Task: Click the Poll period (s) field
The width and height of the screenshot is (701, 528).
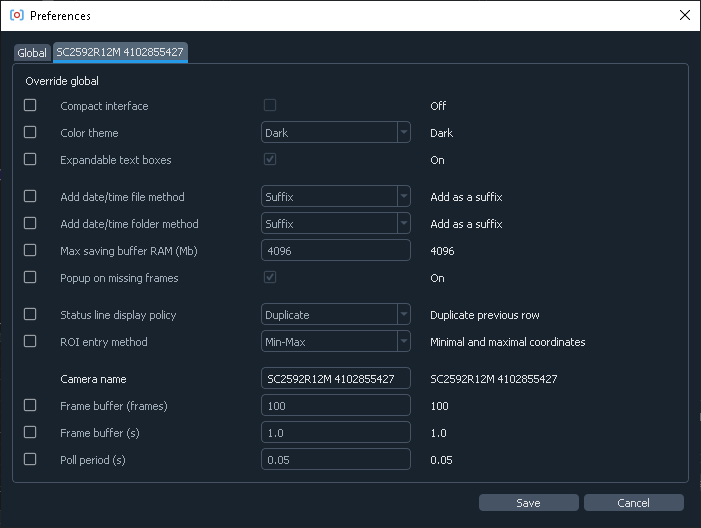Action: coord(336,459)
